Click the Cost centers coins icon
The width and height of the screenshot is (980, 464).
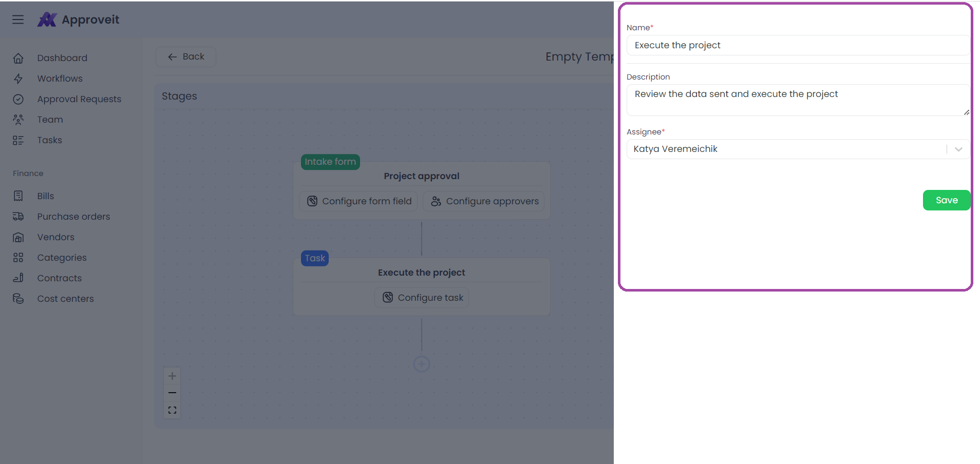[x=18, y=299]
